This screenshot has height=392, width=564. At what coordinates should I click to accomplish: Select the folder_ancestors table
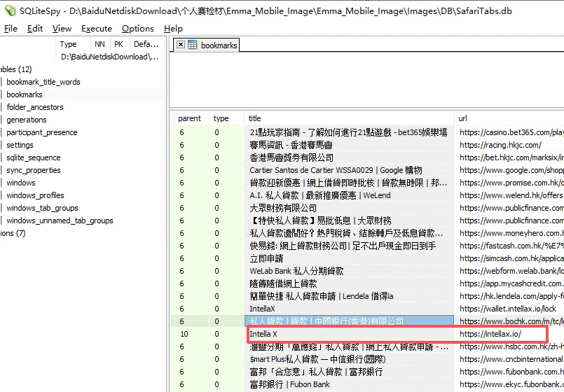[35, 107]
